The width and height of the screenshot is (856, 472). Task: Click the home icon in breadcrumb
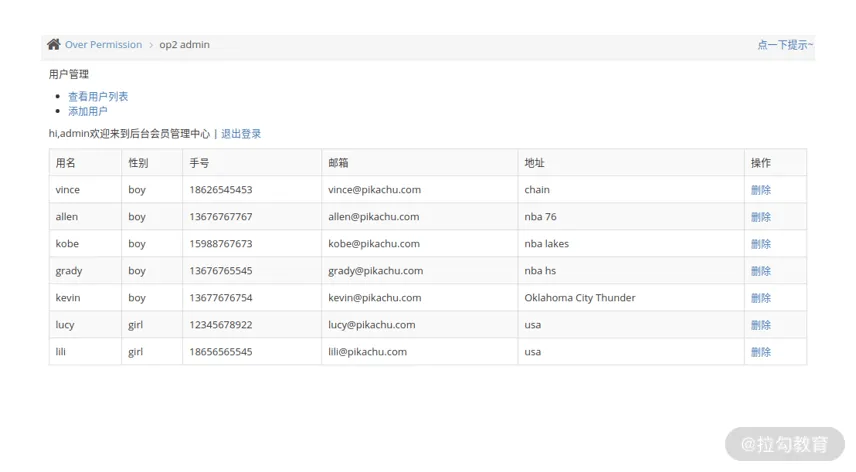pos(54,44)
